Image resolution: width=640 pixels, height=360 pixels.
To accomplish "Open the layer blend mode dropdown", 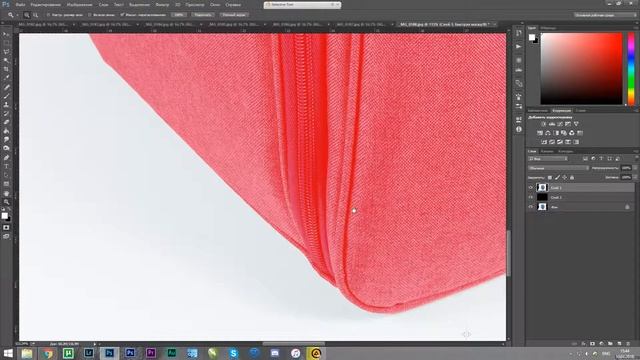I will [x=558, y=168].
